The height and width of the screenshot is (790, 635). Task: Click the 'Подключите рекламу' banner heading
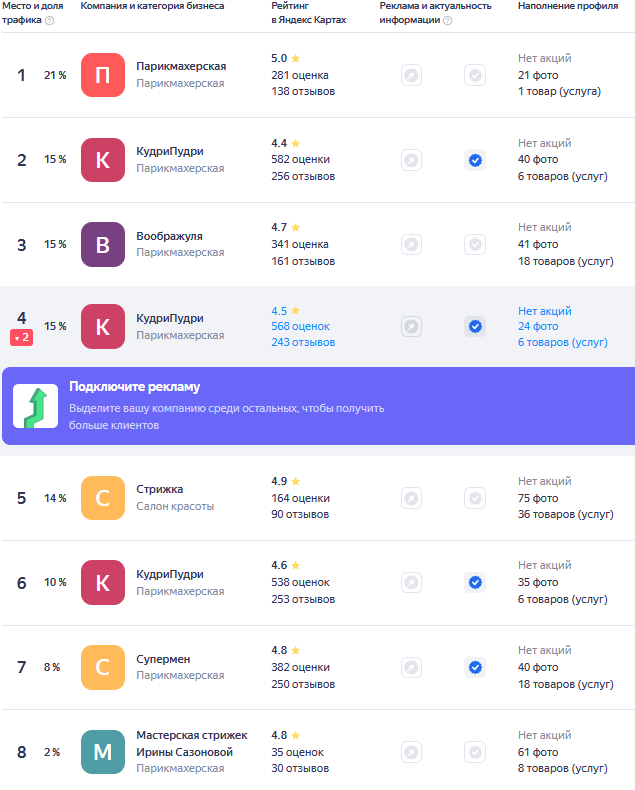pyautogui.click(x=134, y=387)
